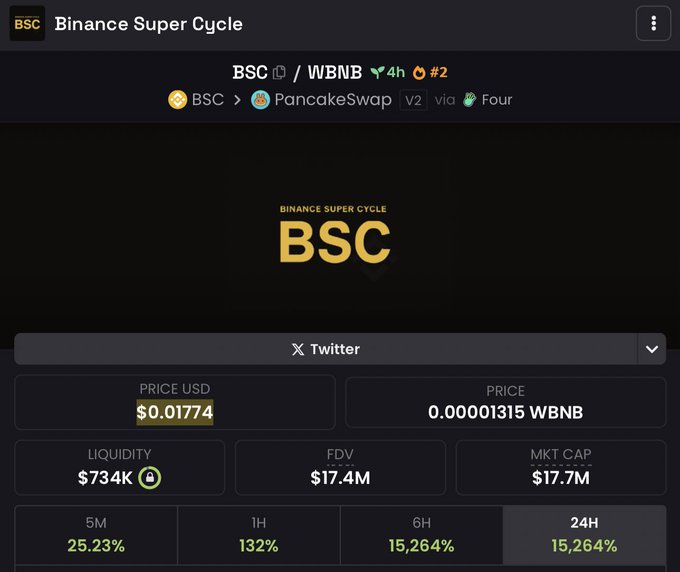Click the liquidity lock icon
Image resolution: width=680 pixels, height=572 pixels.
[149, 478]
